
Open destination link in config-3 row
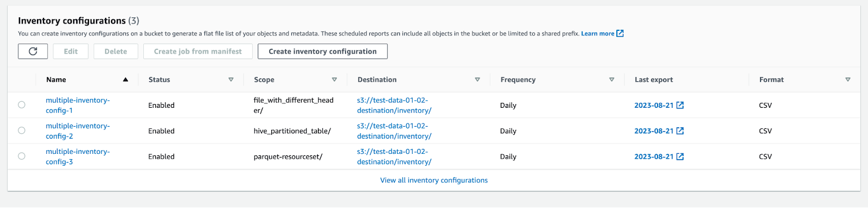click(394, 157)
